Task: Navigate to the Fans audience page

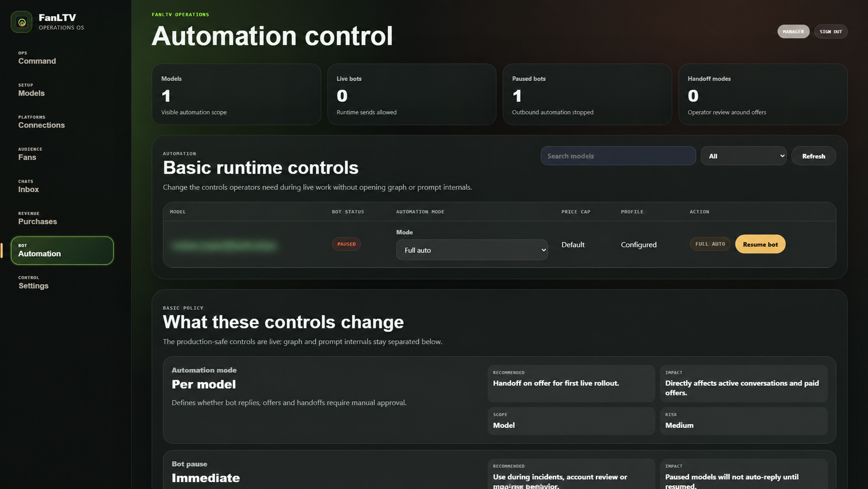Action: point(62,154)
